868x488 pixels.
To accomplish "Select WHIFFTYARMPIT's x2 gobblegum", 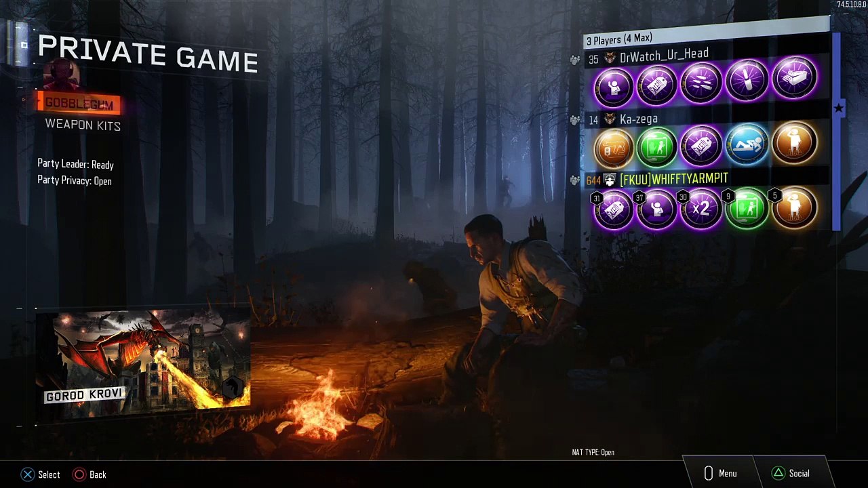I will coord(701,208).
